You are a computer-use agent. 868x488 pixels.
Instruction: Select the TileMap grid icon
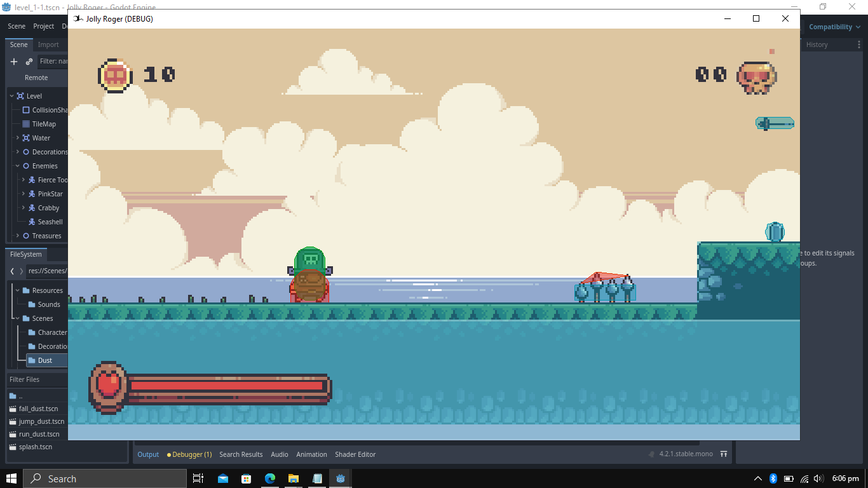click(x=26, y=124)
